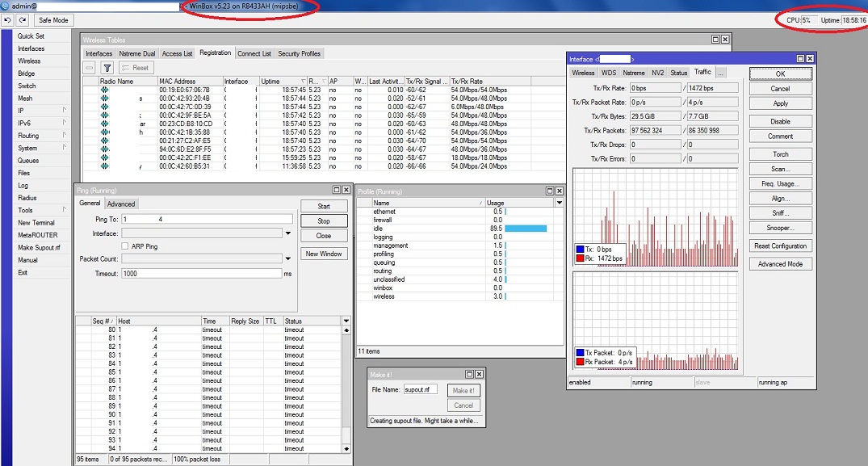The image size is (868, 466).
Task: Switch to the Connect List tab
Action: pyautogui.click(x=254, y=53)
